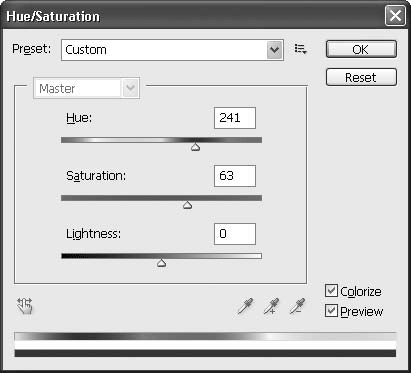Expand the Preset dropdown arrow
The height and width of the screenshot is (373, 411).
point(275,50)
